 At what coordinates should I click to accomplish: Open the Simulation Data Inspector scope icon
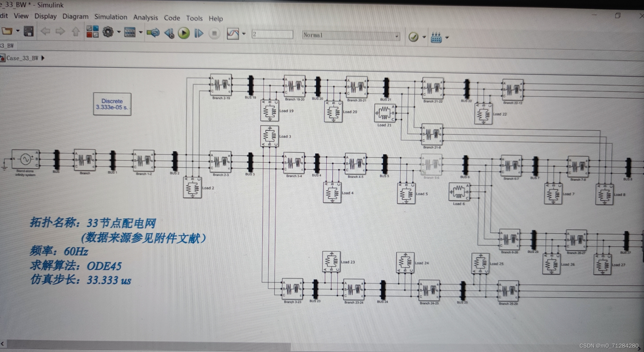tap(233, 34)
